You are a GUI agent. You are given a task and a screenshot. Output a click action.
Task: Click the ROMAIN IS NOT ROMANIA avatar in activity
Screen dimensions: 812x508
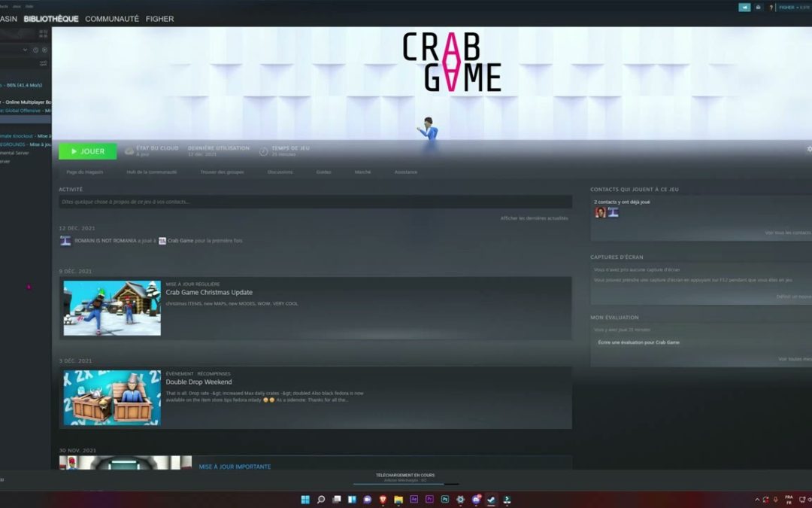click(x=65, y=241)
